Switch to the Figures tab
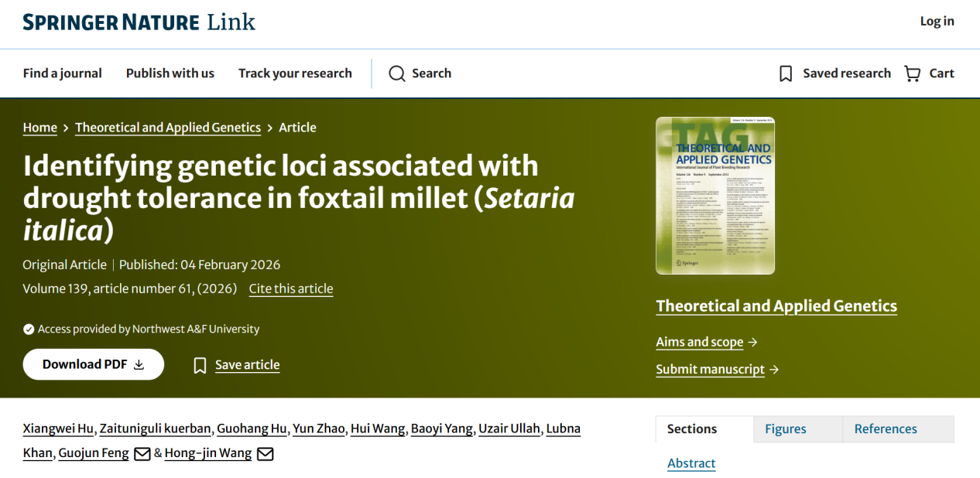980x478 pixels. pyautogui.click(x=785, y=428)
